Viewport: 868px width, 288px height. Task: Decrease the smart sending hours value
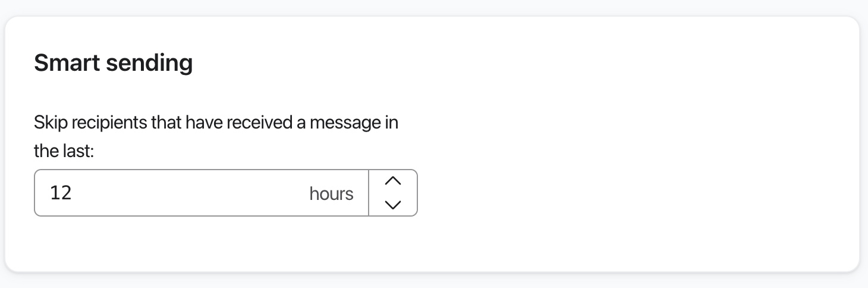pos(393,205)
